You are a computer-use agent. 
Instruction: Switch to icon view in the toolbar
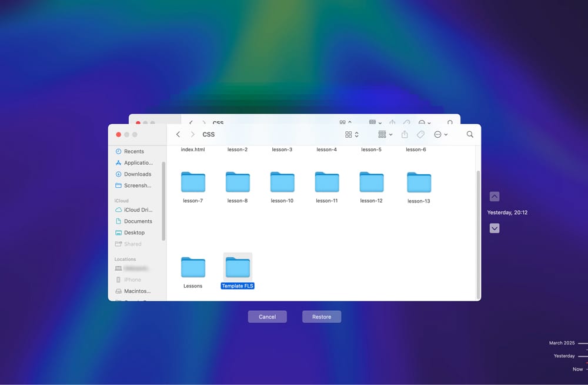point(349,134)
